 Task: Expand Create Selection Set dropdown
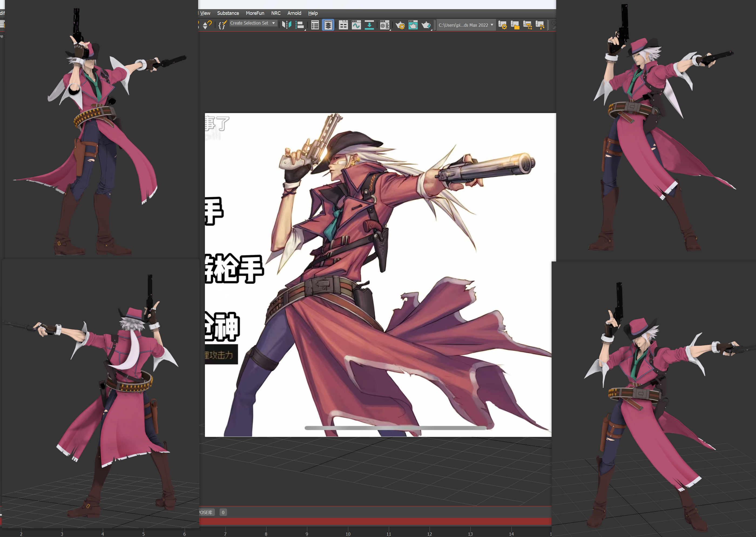[x=274, y=23]
